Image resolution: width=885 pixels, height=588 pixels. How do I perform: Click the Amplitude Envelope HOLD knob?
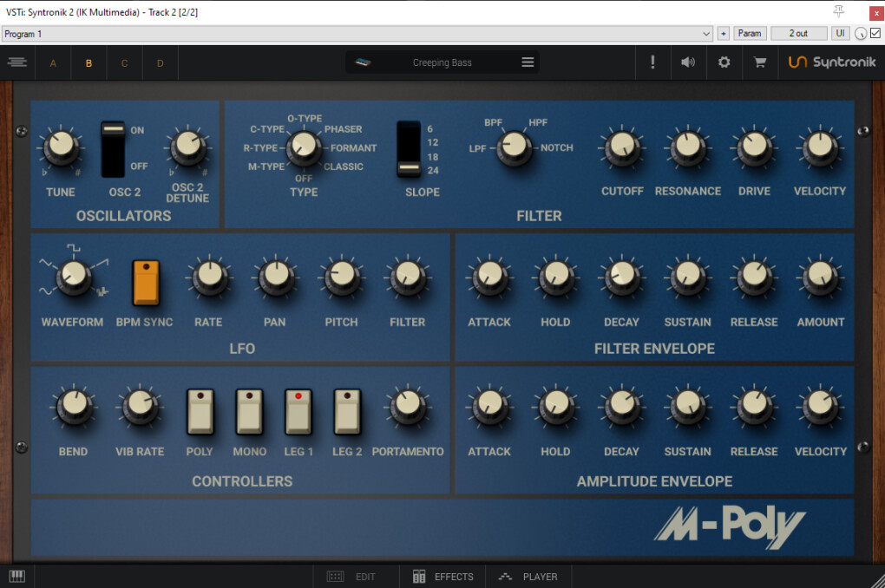tap(556, 406)
